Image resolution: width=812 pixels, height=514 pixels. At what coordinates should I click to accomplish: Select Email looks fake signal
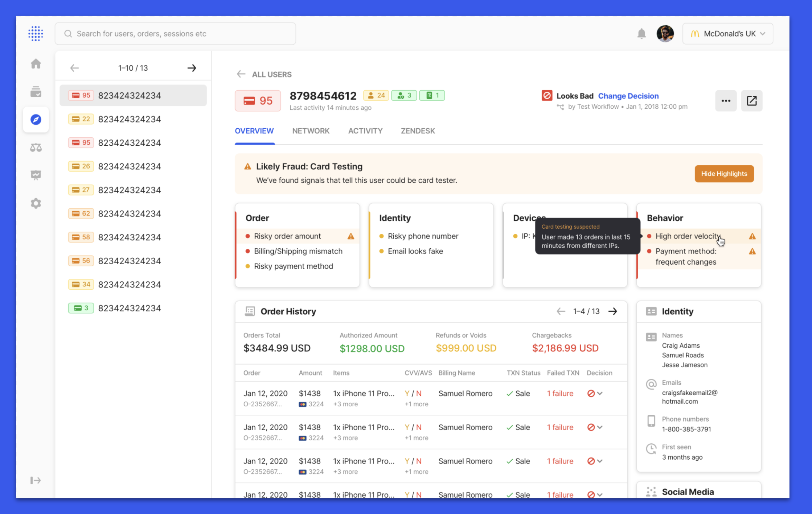(x=415, y=251)
